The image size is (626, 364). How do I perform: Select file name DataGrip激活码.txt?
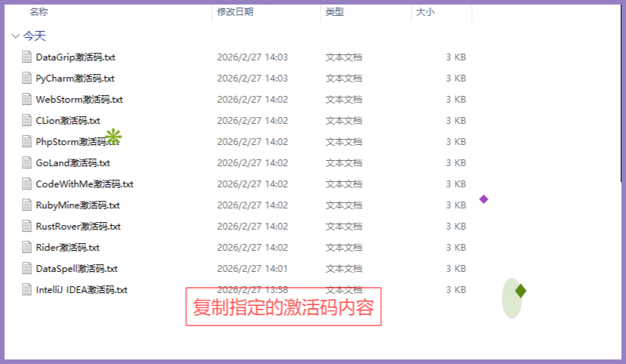coord(76,57)
